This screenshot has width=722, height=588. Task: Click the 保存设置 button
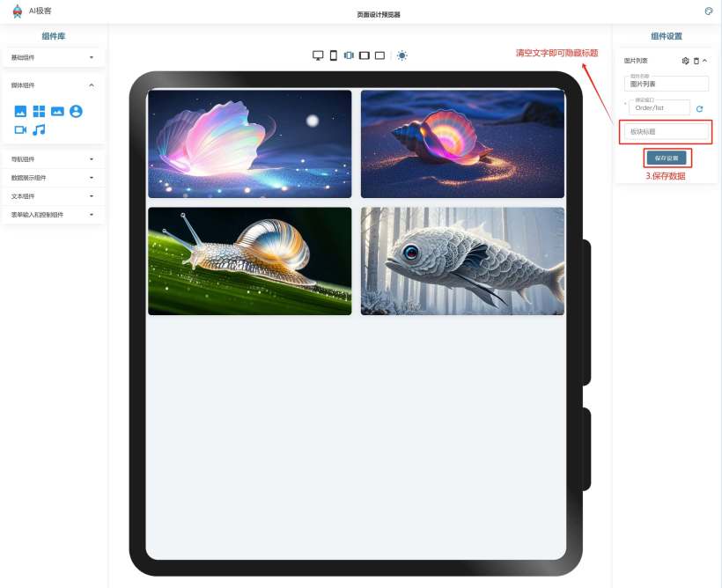667,158
